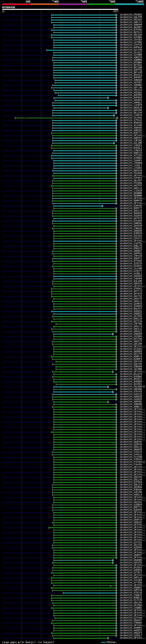
Task: Select UniRef100_A6R5B0 label
Action: point(131,402)
